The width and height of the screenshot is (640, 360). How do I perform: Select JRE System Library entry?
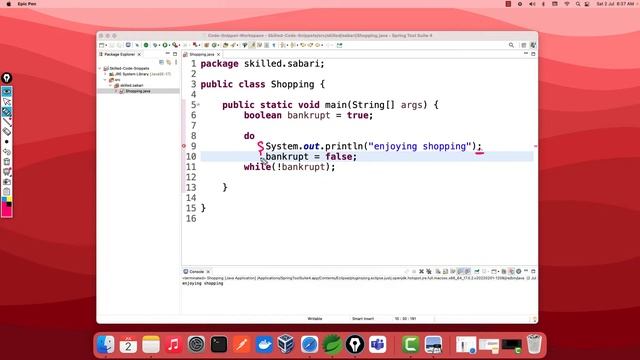click(140, 74)
